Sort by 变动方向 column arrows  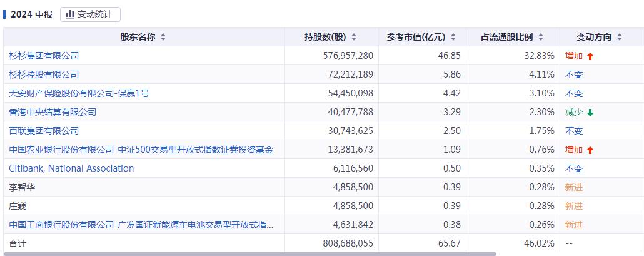(620, 38)
